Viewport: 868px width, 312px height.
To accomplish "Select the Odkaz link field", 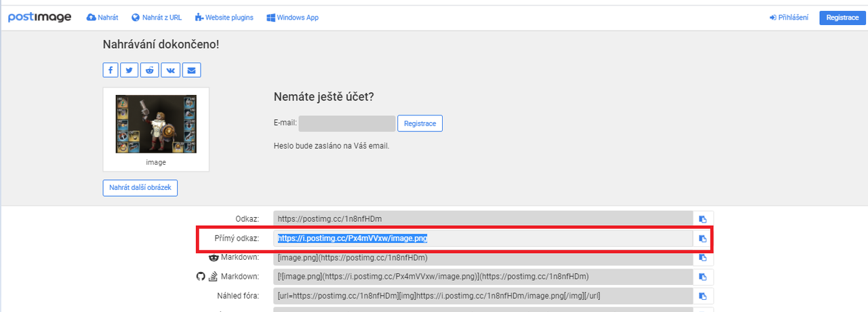I will (483, 219).
